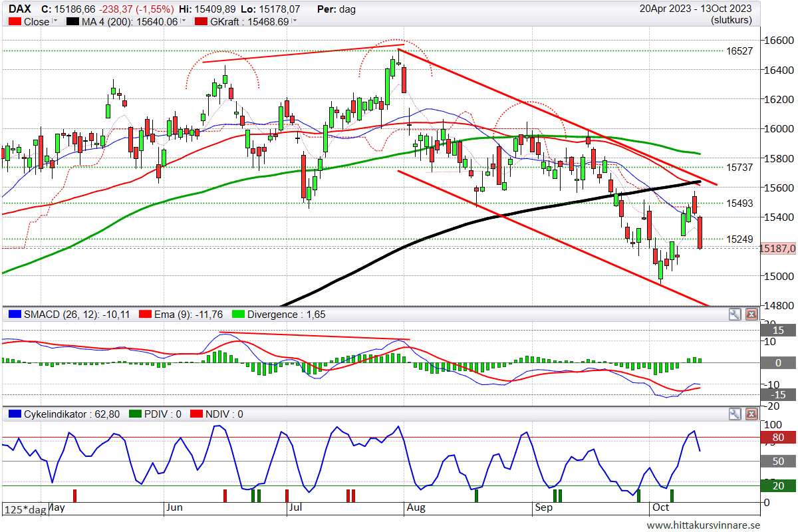Click the date range 20Apr 2023 - 13Oct 2023
This screenshot has height=532, width=798.
(696, 9)
